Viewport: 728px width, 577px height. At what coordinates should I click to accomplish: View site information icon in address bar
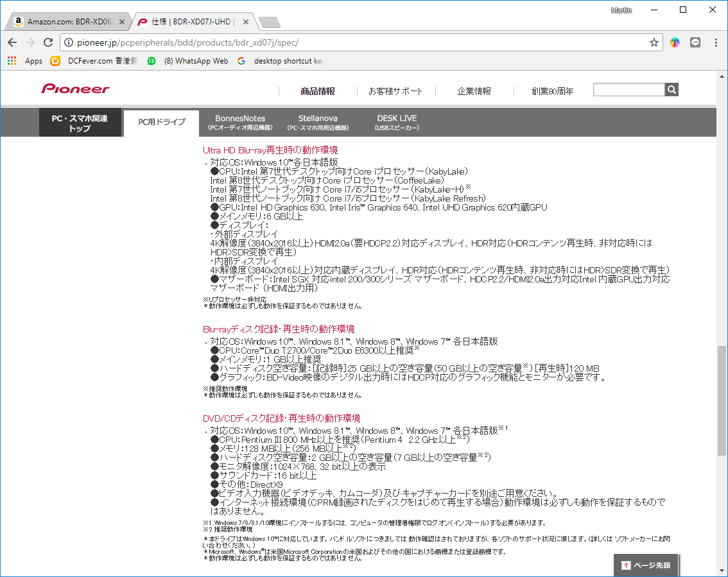coord(68,43)
